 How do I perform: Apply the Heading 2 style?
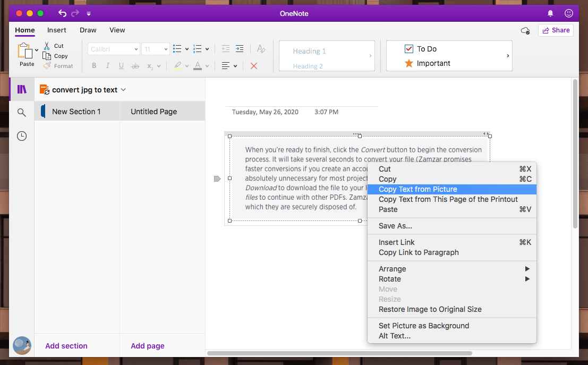308,66
